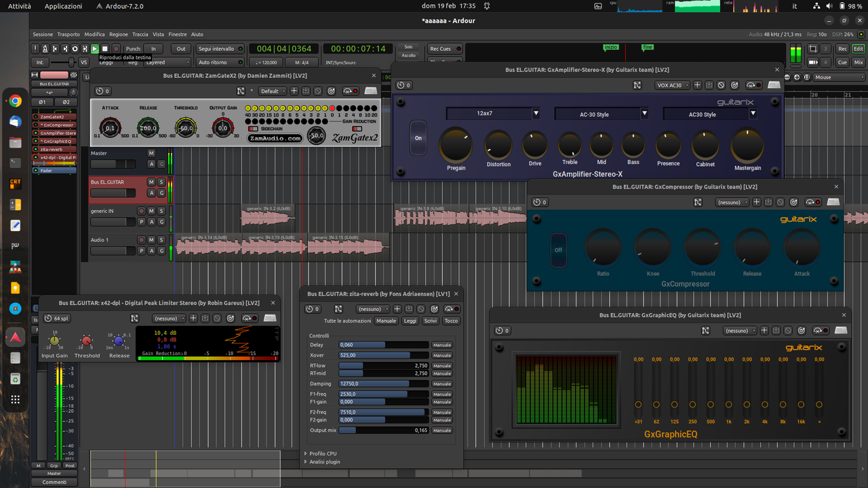Toggle Segui intervallo button
Image resolution: width=868 pixels, height=488 pixels.
tap(220, 49)
